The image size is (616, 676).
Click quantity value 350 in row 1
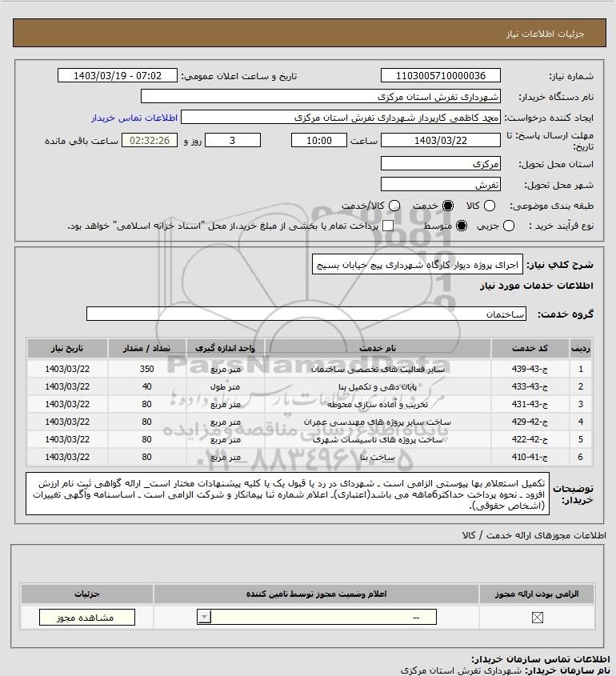click(146, 369)
